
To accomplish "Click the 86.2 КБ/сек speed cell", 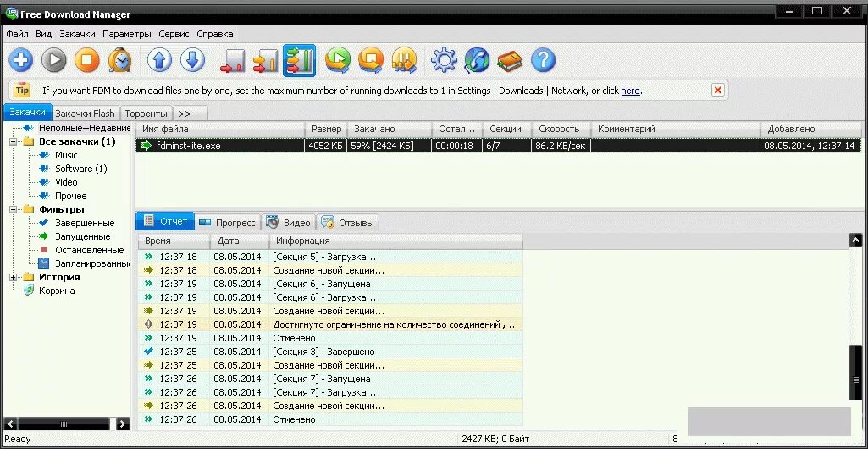I will (x=561, y=146).
